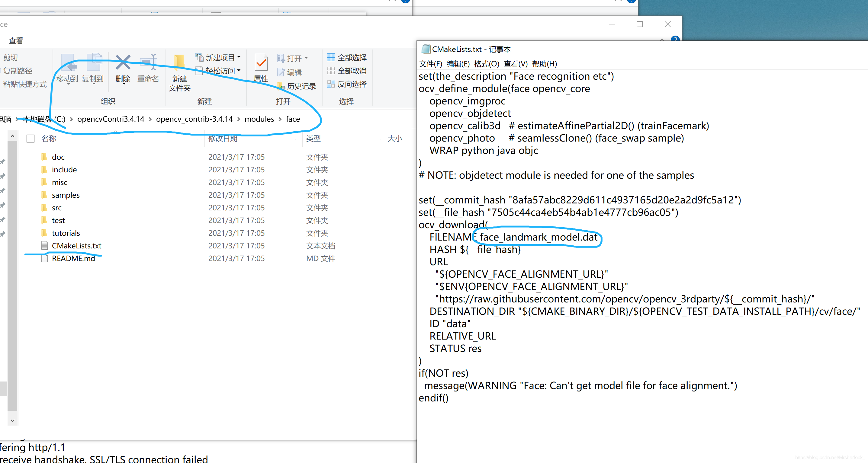The image size is (868, 463).
Task: Select the CMakeLists.txt file in list
Action: click(76, 246)
